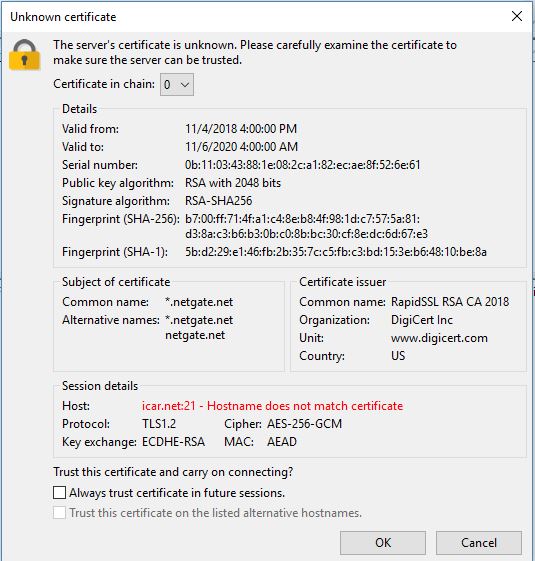The height and width of the screenshot is (561, 535).
Task: Click the www.digicert.com unit value
Action: tap(439, 338)
